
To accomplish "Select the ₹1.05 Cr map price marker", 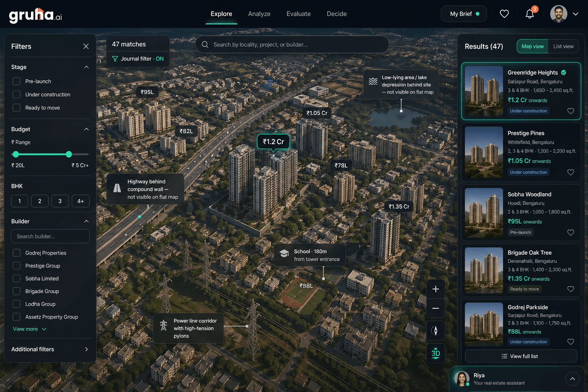I will point(317,113).
